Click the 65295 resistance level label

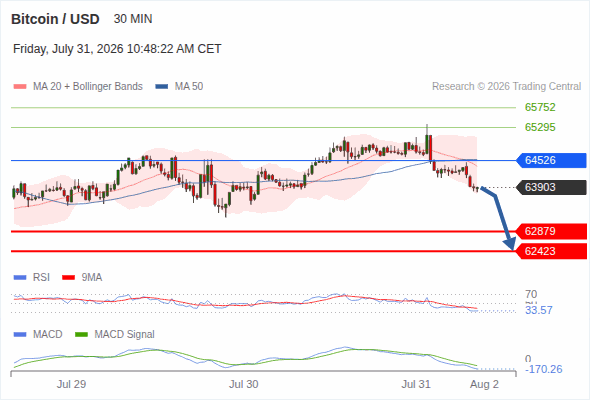(x=540, y=128)
